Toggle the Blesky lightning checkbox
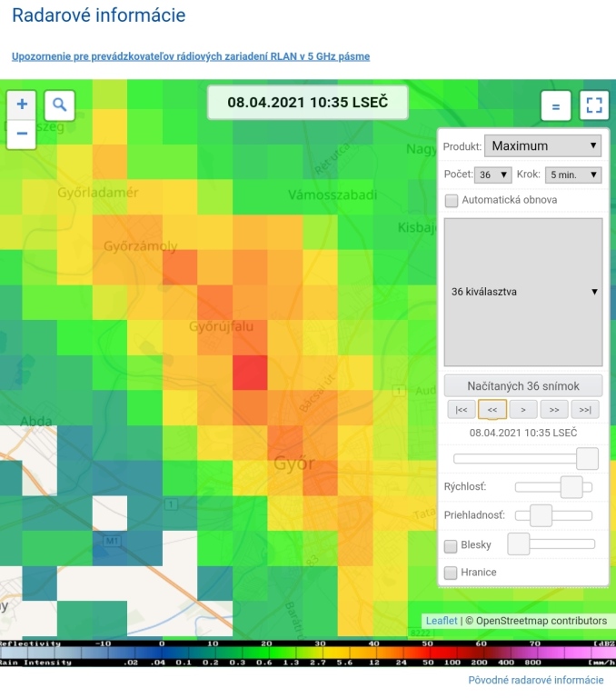 (x=452, y=545)
